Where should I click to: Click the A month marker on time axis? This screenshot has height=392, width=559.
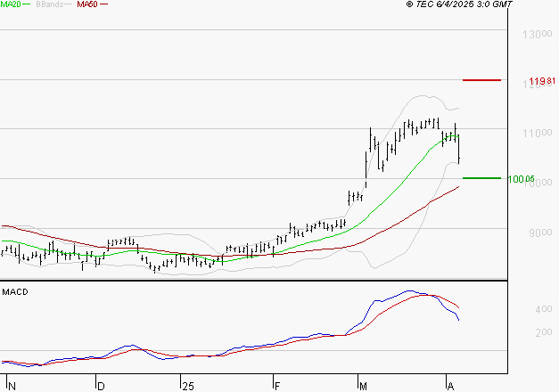coord(450,387)
